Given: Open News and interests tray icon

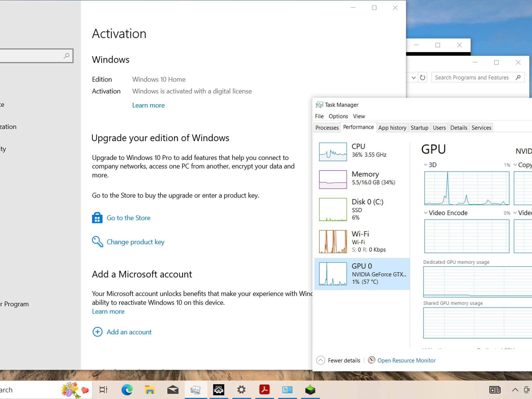Looking at the screenshot, I should [x=495, y=390].
